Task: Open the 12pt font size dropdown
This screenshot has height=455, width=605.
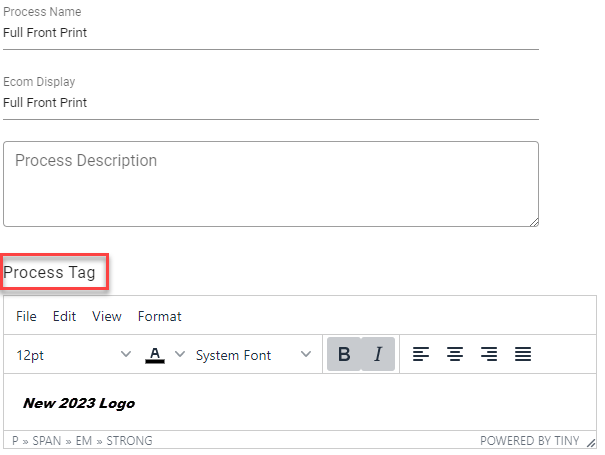Action: coord(74,354)
